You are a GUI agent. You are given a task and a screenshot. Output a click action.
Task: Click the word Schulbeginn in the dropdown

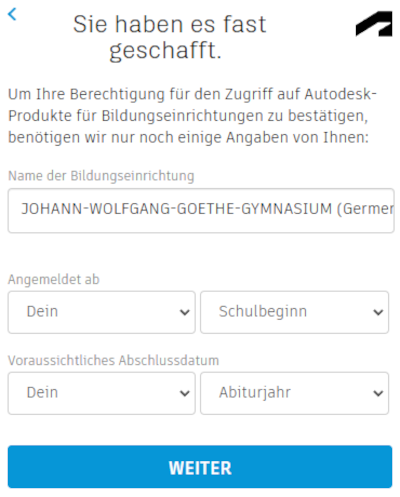[263, 312]
